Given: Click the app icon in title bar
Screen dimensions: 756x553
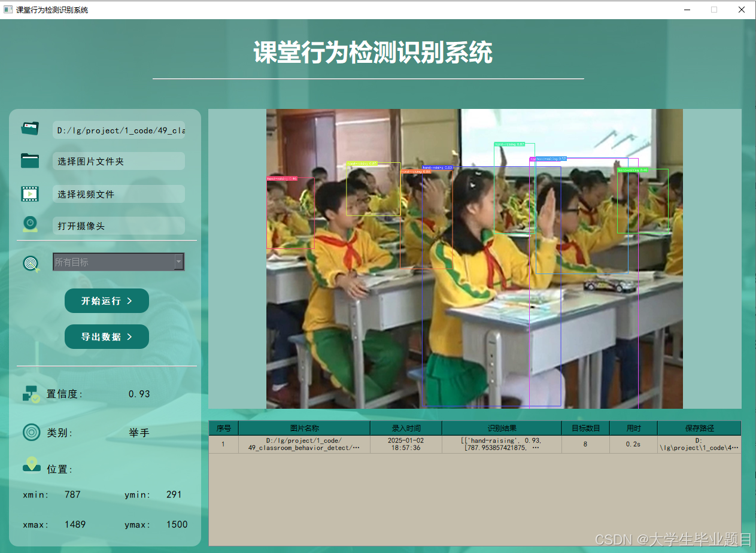Looking at the screenshot, I should 8,10.
